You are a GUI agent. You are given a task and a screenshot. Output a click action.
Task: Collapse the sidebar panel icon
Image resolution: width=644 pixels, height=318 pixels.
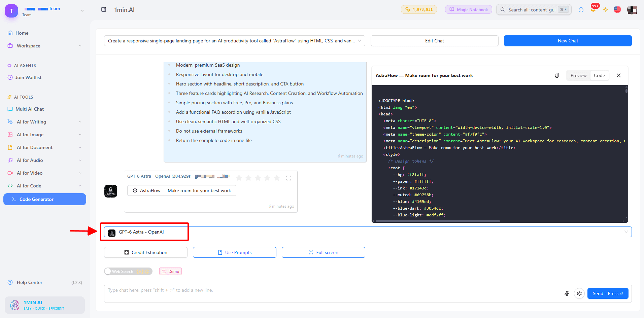pyautogui.click(x=104, y=9)
